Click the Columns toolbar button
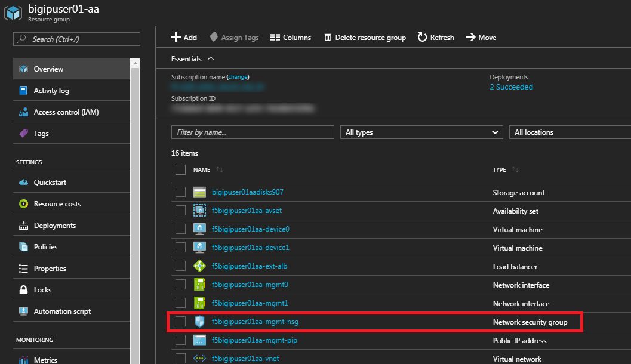This screenshot has height=364, width=631. pyautogui.click(x=291, y=38)
